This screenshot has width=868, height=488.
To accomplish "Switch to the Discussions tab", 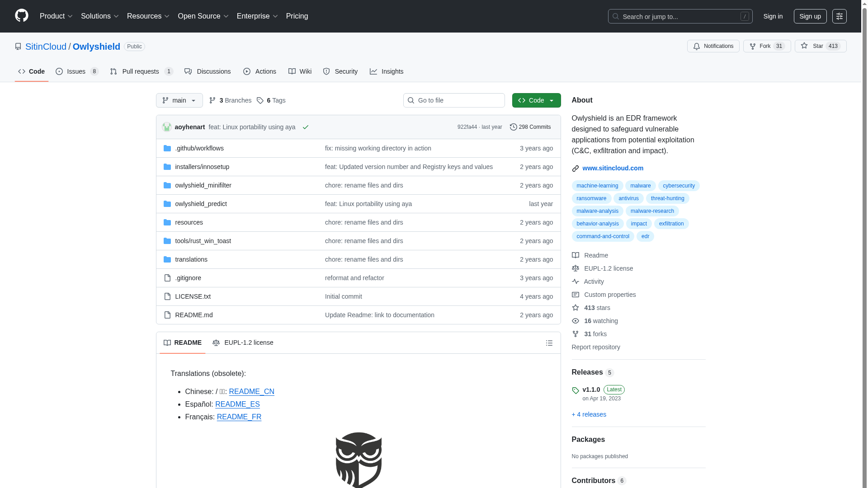I will point(208,71).
